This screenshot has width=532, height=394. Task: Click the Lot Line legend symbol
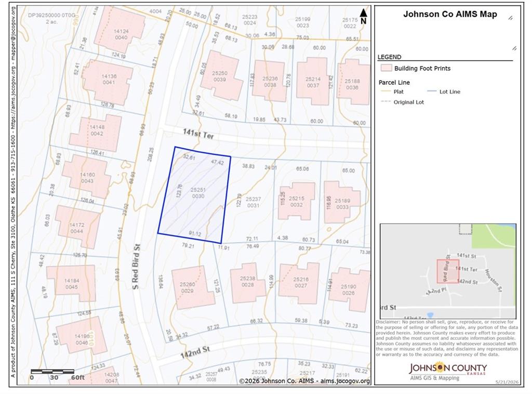pos(432,91)
